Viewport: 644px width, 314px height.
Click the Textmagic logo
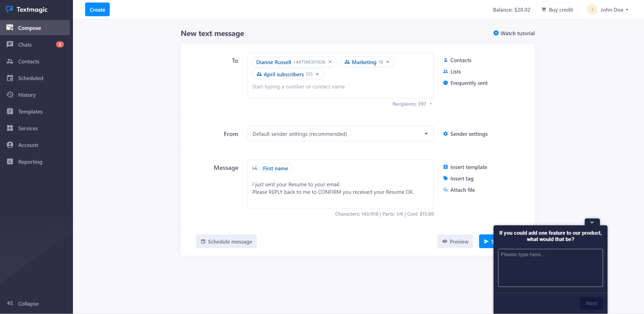[27, 9]
